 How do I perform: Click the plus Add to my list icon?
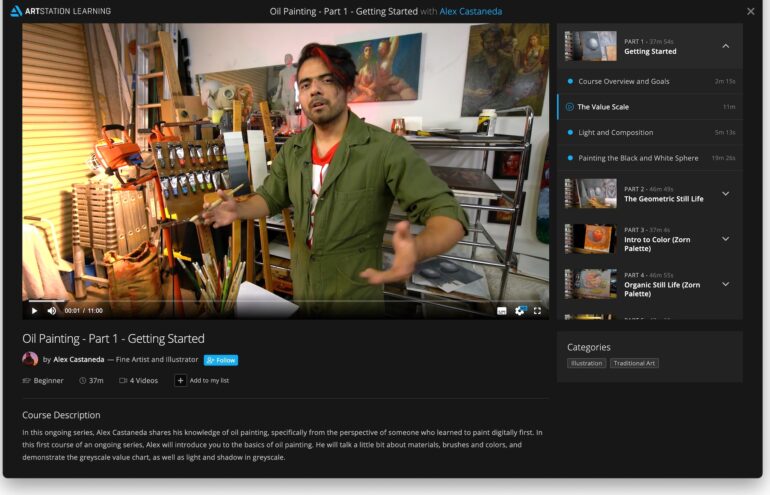point(180,381)
